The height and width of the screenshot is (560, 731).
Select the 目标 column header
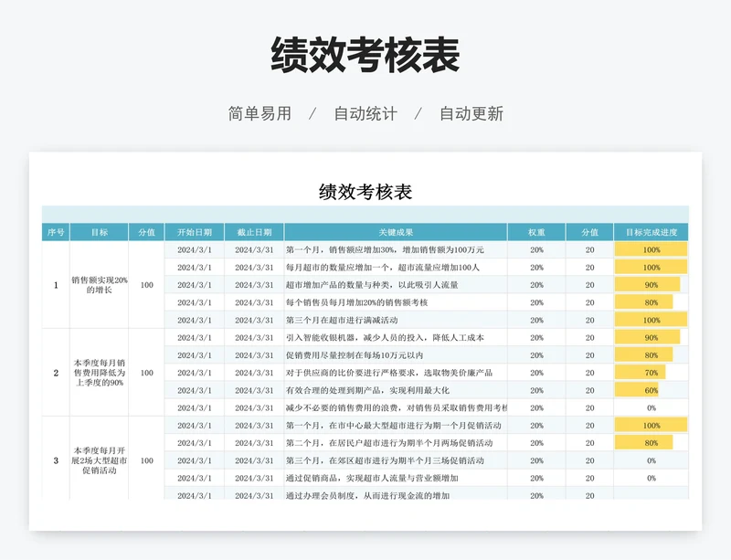pos(100,232)
